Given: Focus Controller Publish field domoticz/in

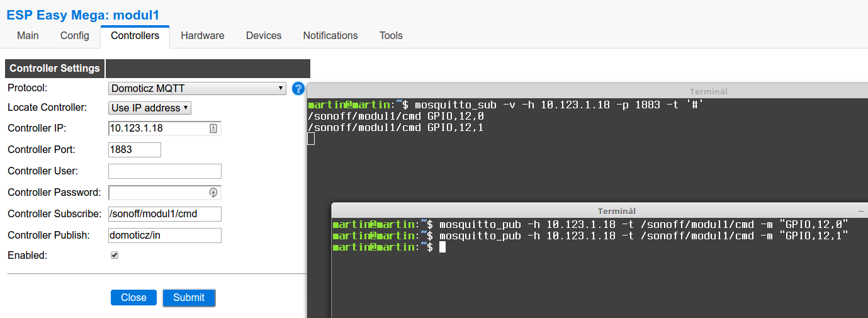Looking at the screenshot, I should point(165,236).
